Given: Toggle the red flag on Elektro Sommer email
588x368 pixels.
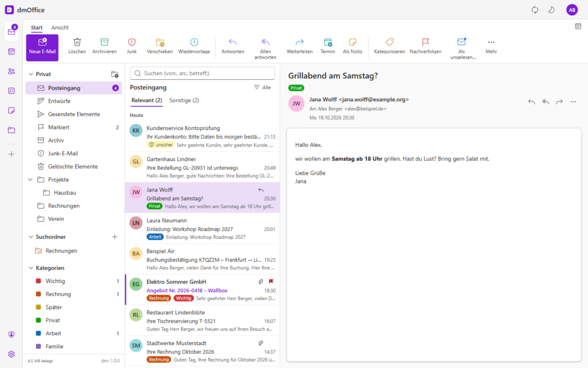Looking at the screenshot, I should point(271,282).
